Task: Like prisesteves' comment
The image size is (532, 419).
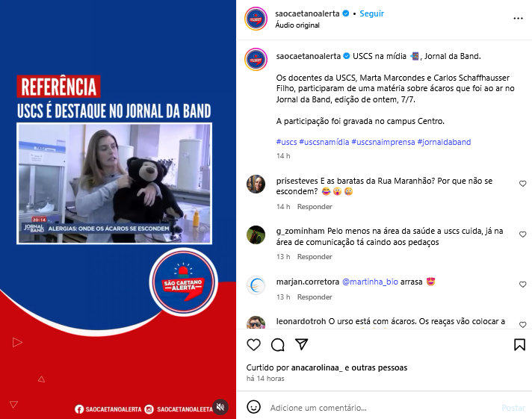Action: coord(523,184)
